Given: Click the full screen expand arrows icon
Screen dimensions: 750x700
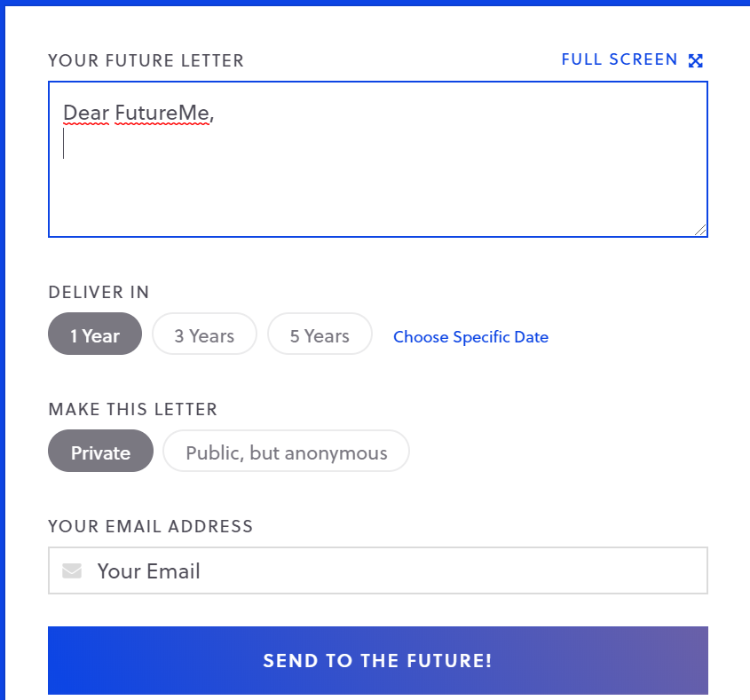Looking at the screenshot, I should click(696, 60).
